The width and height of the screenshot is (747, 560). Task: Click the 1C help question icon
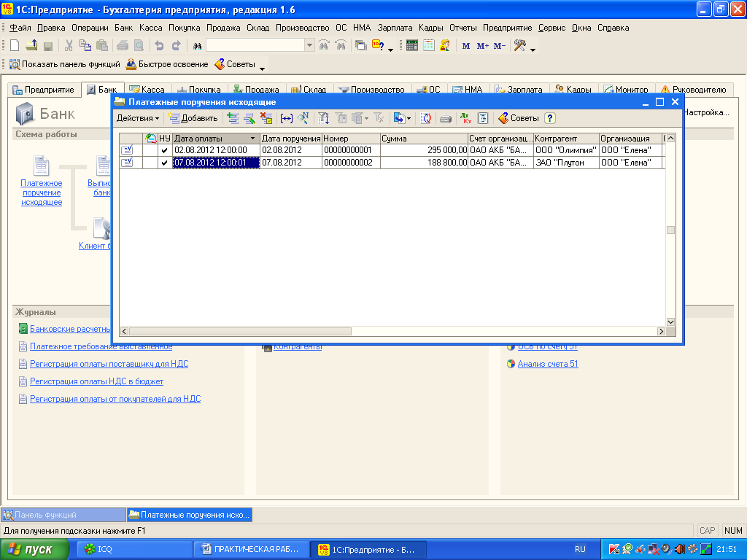(378, 46)
